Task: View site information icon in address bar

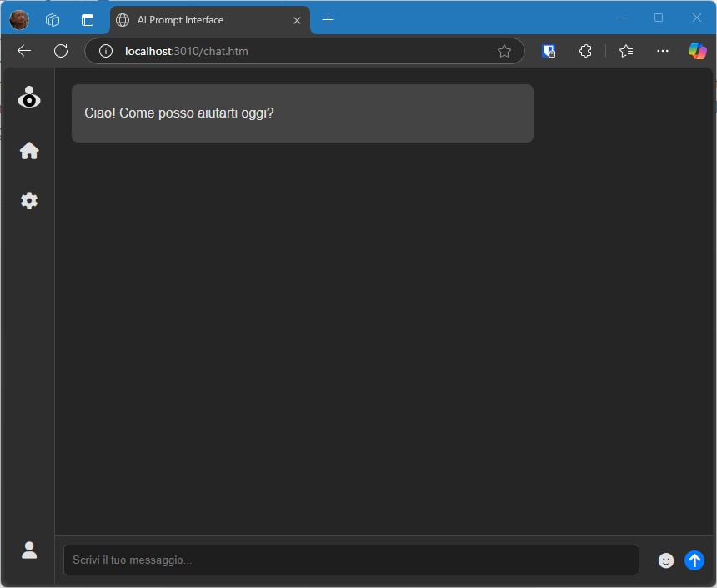Action: (106, 51)
